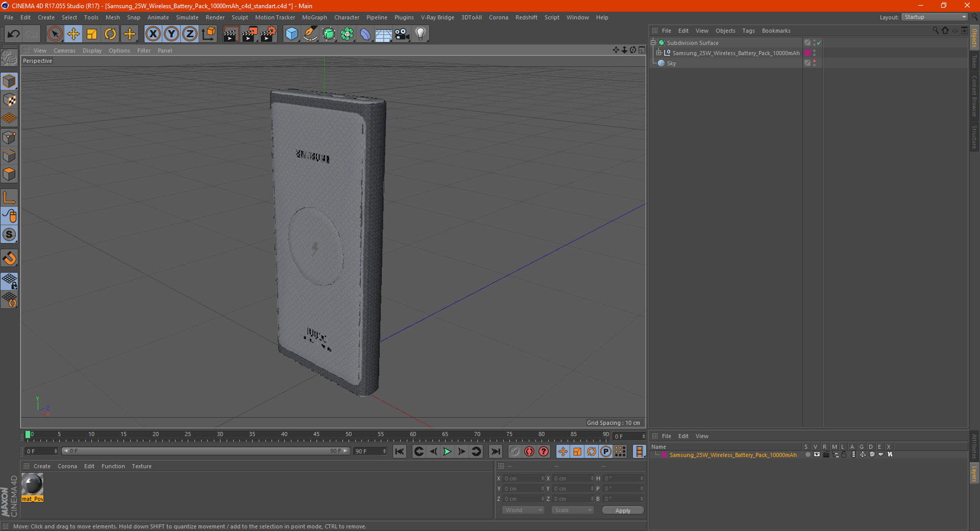Open the Scale mode dropdown
The width and height of the screenshot is (980, 531).
tap(573, 510)
